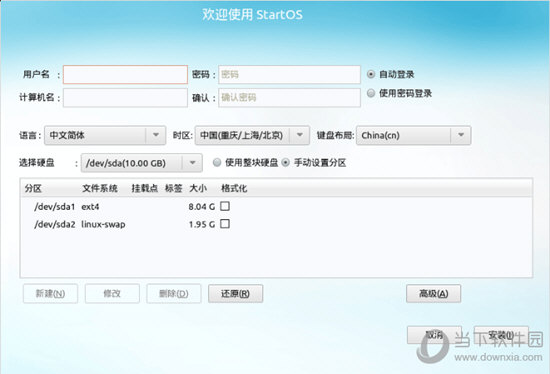Click the New (新建) partition button
Image resolution: width=550 pixels, height=374 pixels.
click(x=51, y=293)
